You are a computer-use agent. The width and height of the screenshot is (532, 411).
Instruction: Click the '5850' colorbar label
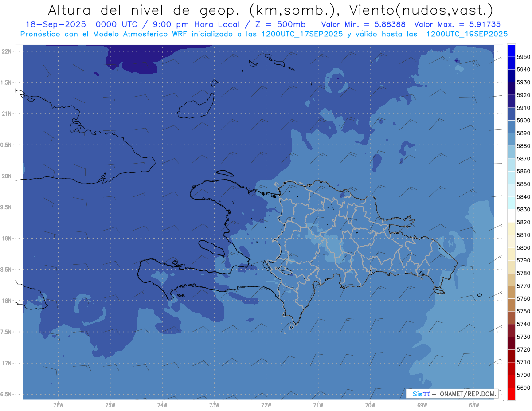524,184
